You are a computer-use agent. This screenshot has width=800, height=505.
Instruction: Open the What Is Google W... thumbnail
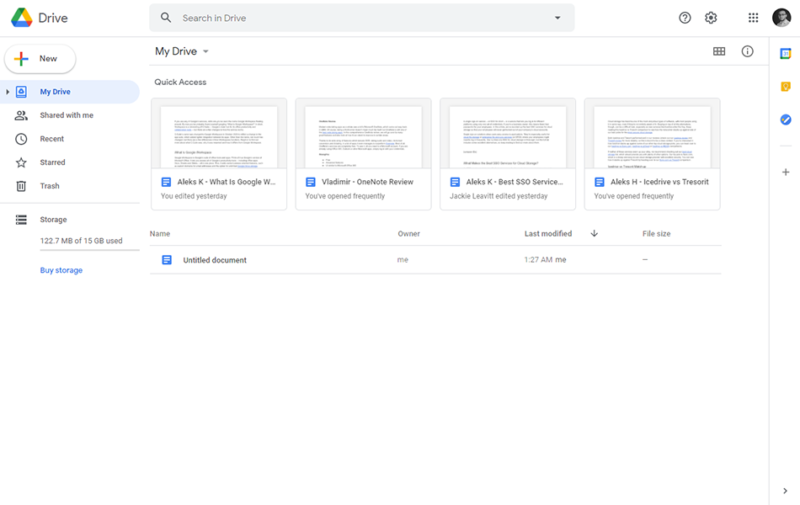click(219, 134)
